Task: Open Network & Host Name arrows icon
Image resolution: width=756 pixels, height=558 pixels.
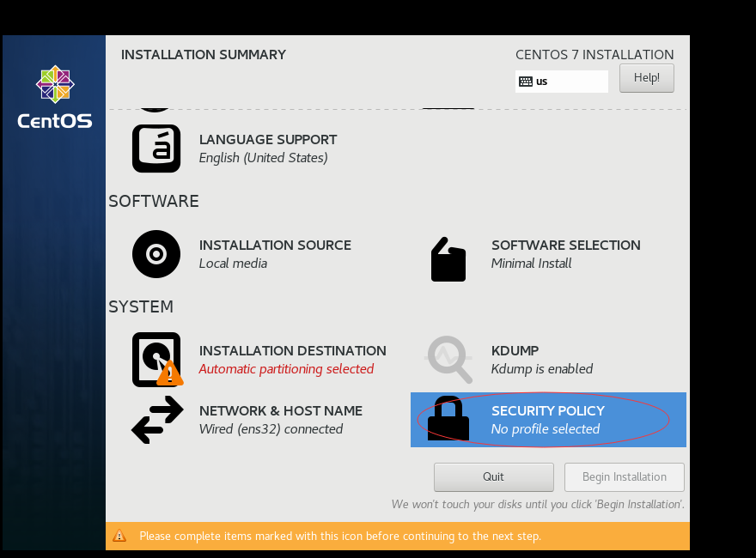Action: [x=157, y=420]
